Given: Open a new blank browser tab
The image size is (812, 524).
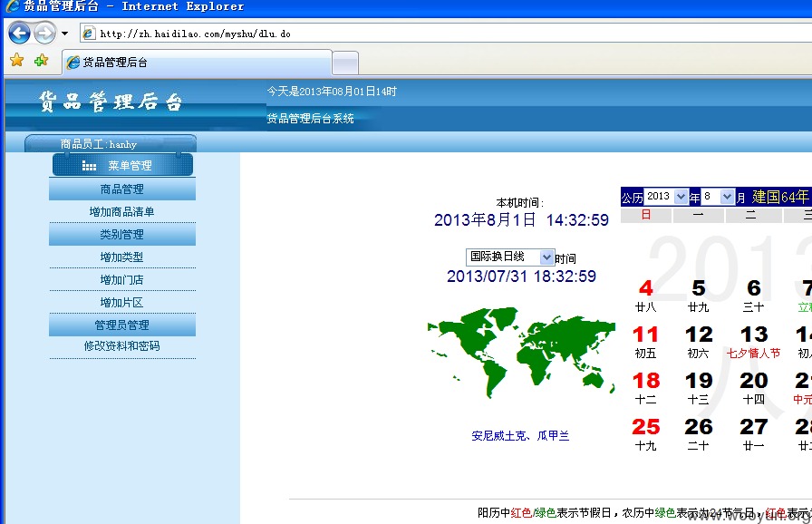Looking at the screenshot, I should [x=345, y=63].
